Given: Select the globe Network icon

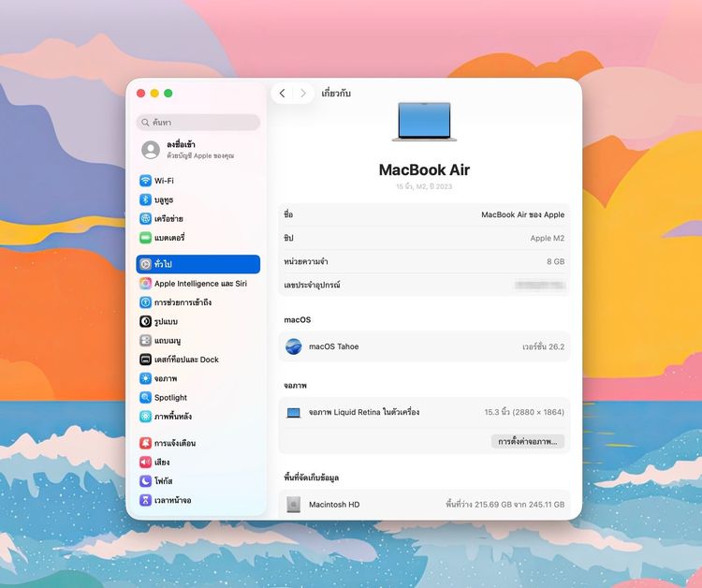Looking at the screenshot, I should [146, 218].
